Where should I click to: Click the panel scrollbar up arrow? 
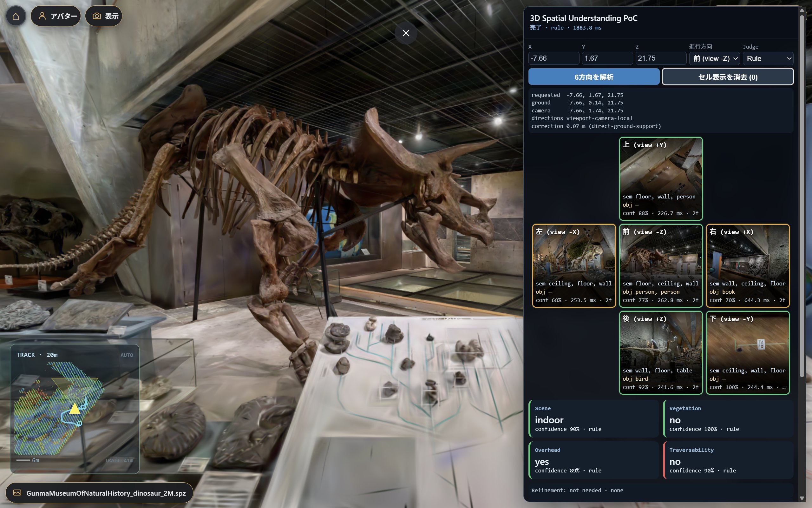802,10
